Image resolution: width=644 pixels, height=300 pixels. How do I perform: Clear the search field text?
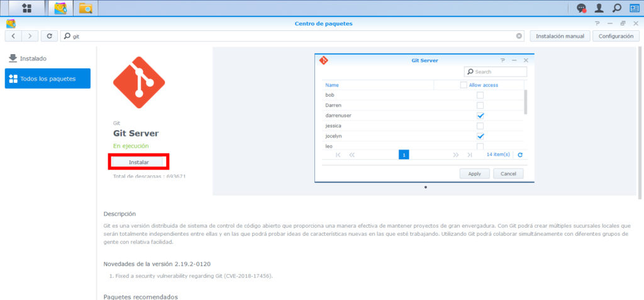(519, 36)
